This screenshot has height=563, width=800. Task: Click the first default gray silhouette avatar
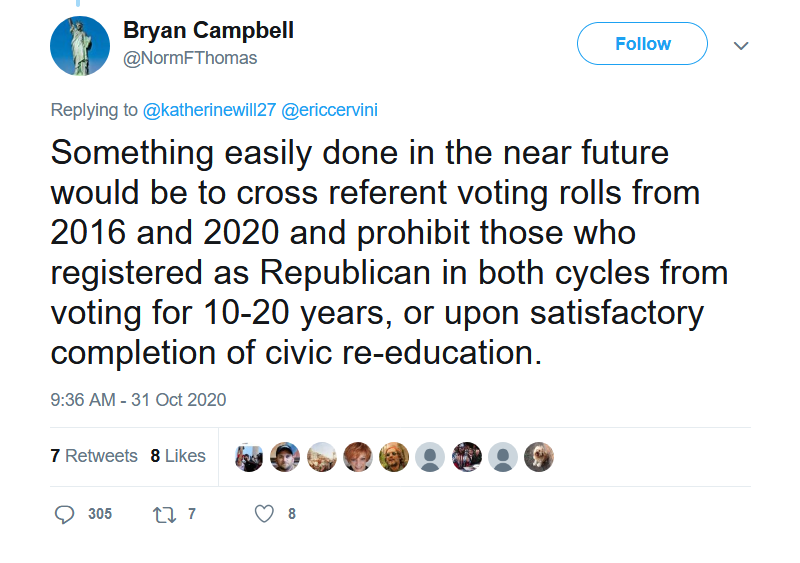[x=430, y=457]
